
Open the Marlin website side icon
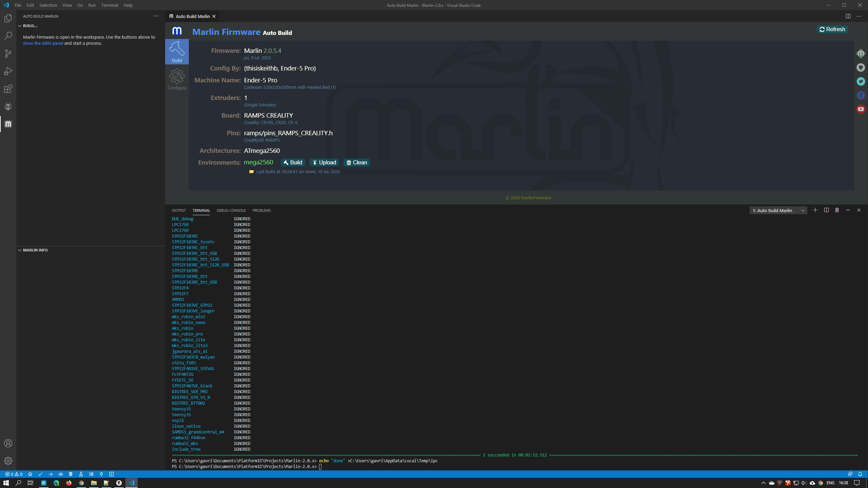pyautogui.click(x=861, y=54)
